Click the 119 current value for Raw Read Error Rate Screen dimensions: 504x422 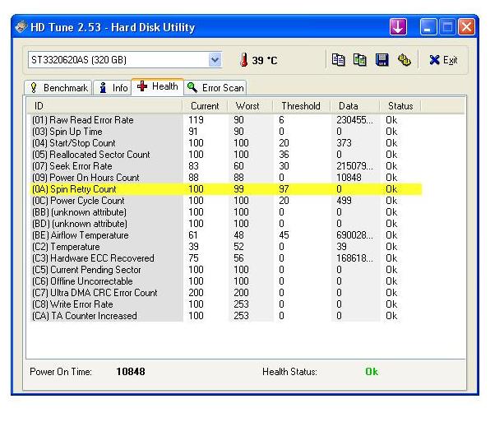(196, 120)
